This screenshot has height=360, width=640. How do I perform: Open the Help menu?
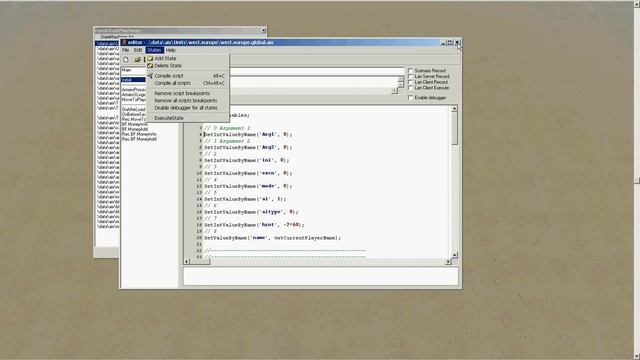[x=171, y=50]
